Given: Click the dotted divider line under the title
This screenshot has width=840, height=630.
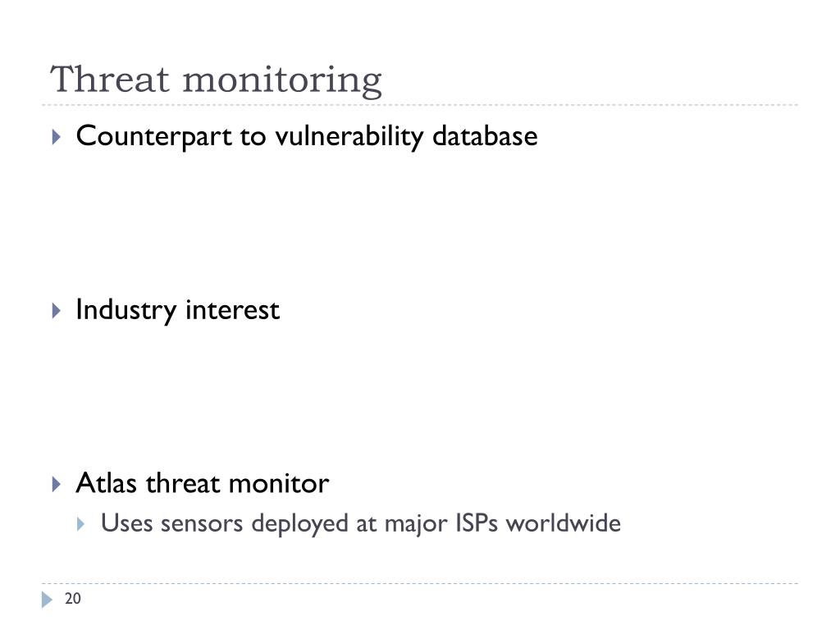Looking at the screenshot, I should click(420, 105).
